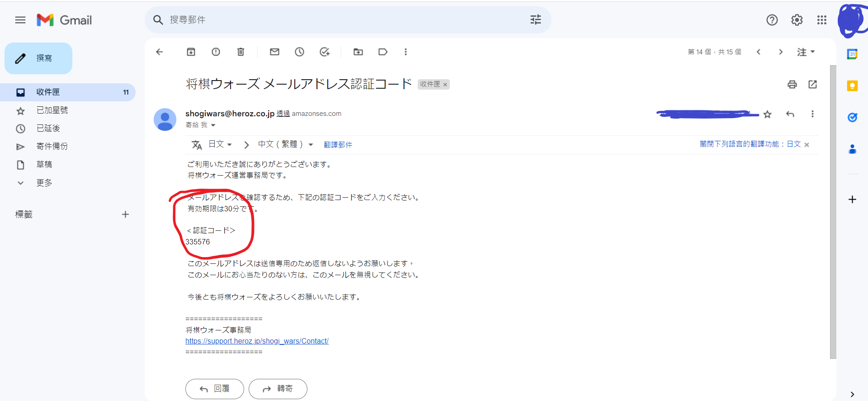Click the search magnifier icon
The width and height of the screenshot is (868, 401).
pyautogui.click(x=158, y=20)
